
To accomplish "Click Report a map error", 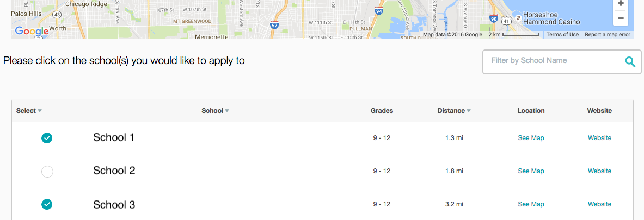I will pos(608,34).
